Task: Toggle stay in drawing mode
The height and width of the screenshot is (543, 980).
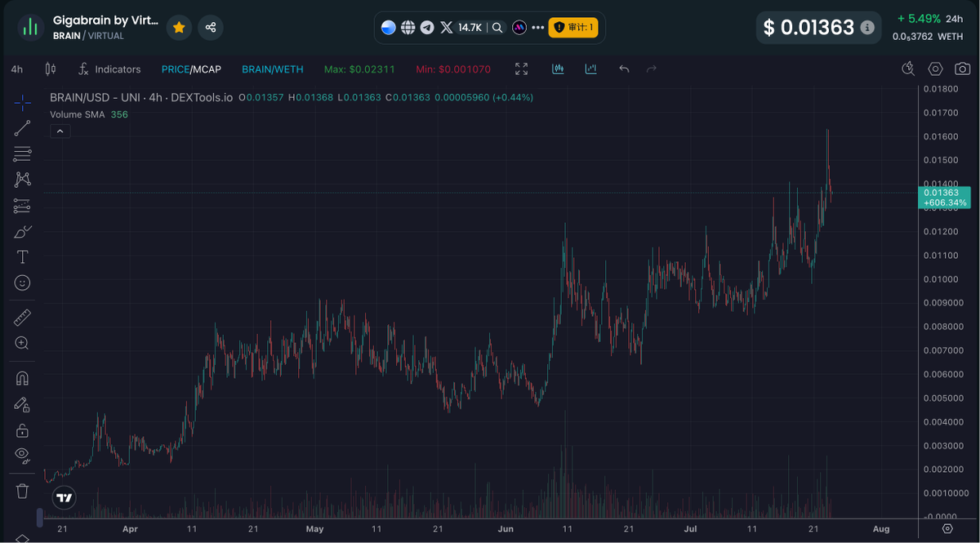Action: pyautogui.click(x=22, y=404)
